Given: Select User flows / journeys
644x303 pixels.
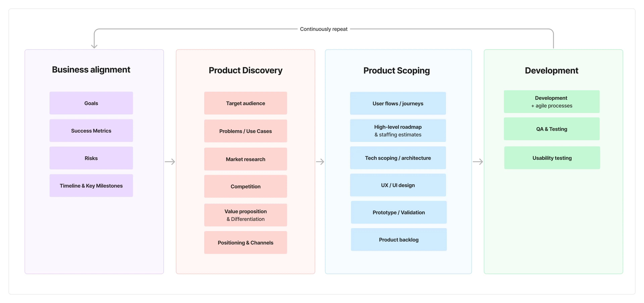Looking at the screenshot, I should pyautogui.click(x=398, y=103).
